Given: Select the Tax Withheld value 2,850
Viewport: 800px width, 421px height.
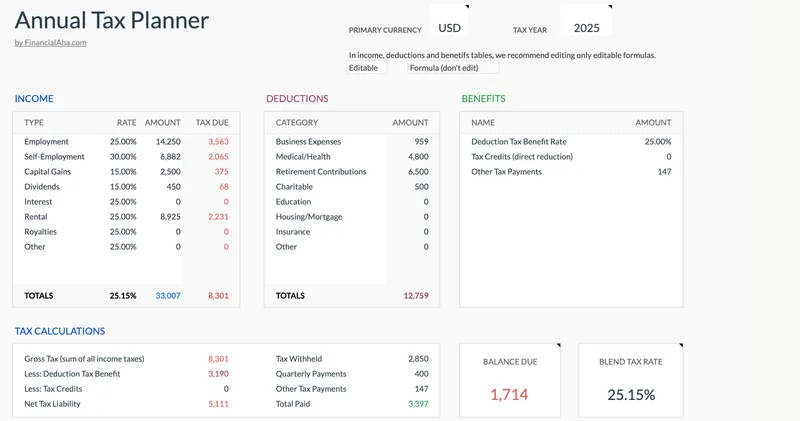Looking at the screenshot, I should pos(418,359).
